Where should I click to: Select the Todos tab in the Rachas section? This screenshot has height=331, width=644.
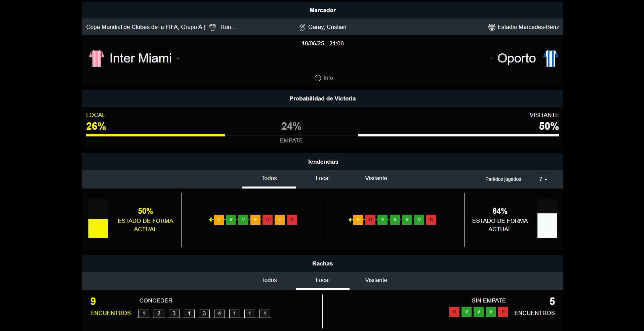pos(269,280)
